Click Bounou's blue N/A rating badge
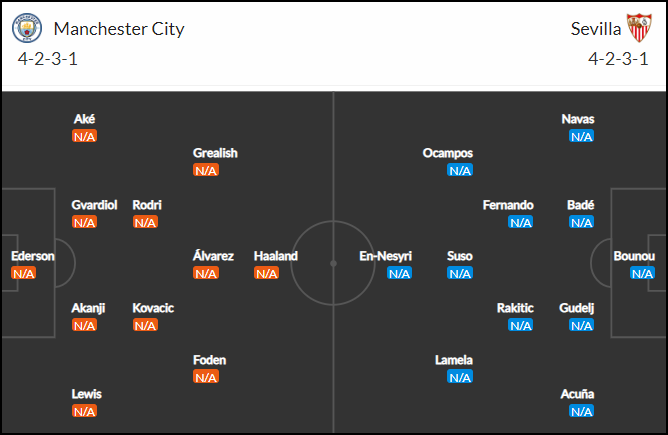This screenshot has width=668, height=435. (x=642, y=273)
